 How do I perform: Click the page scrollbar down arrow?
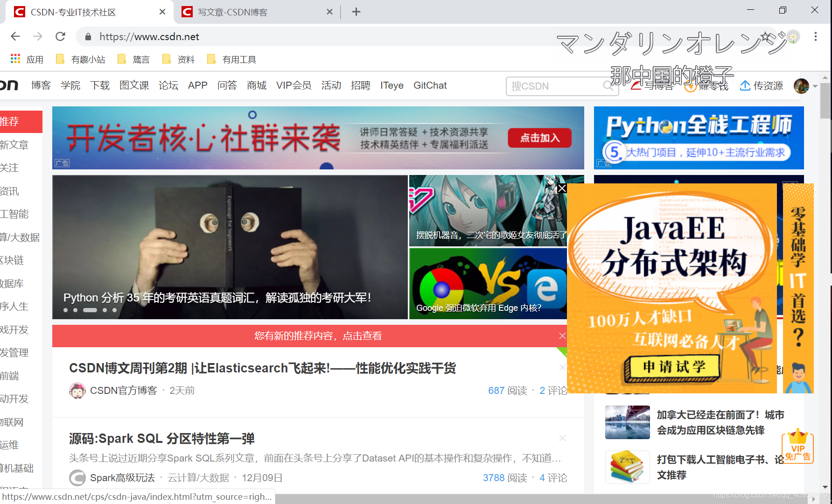coord(825,487)
